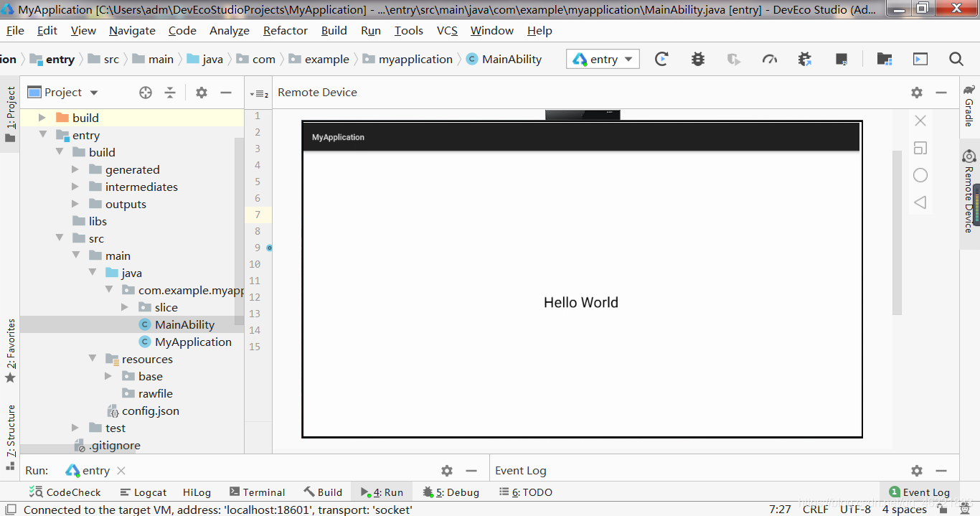The height and width of the screenshot is (516, 980).
Task: Click myapplication breadcrumb
Action: [x=407, y=60]
